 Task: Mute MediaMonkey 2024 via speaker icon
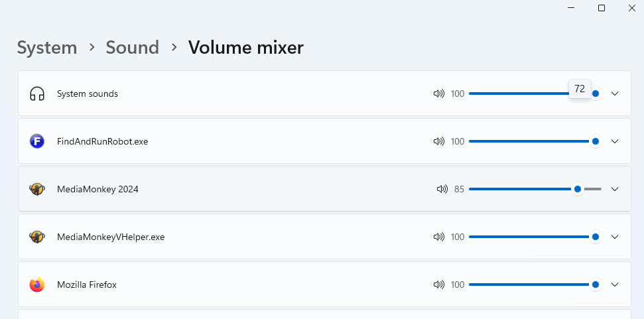tap(442, 189)
